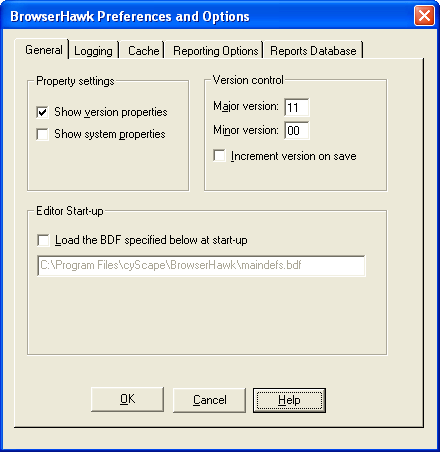Select the Reports Database tab
This screenshot has height=452, width=440.
click(x=313, y=51)
